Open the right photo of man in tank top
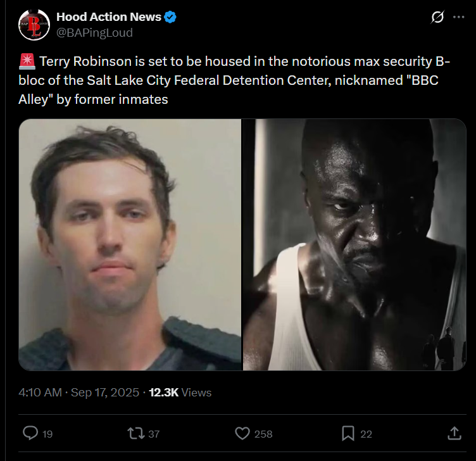Image resolution: width=476 pixels, height=461 pixels. [354, 244]
